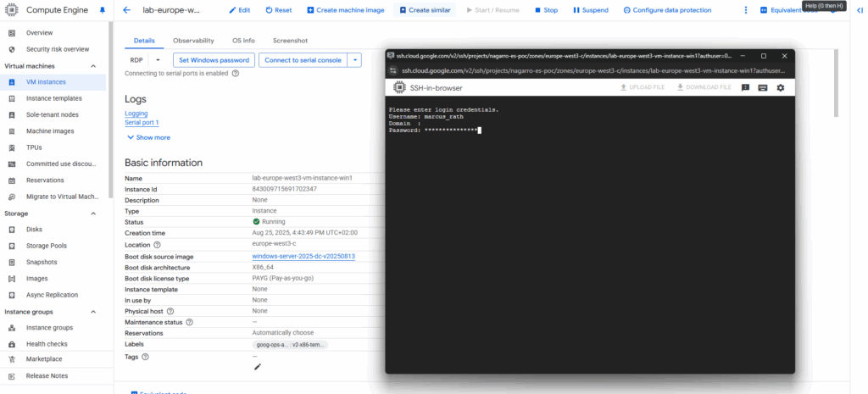Open the SSH-in-browser settings gear
Viewport: 868px width, 394px height.
781,87
